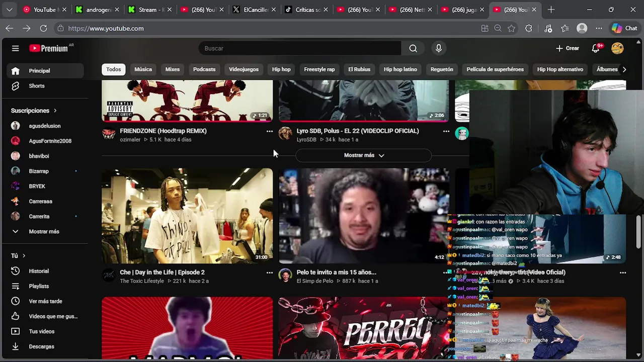Open the LyroSDB channel name link
The height and width of the screenshot is (362, 644).
pos(306,140)
